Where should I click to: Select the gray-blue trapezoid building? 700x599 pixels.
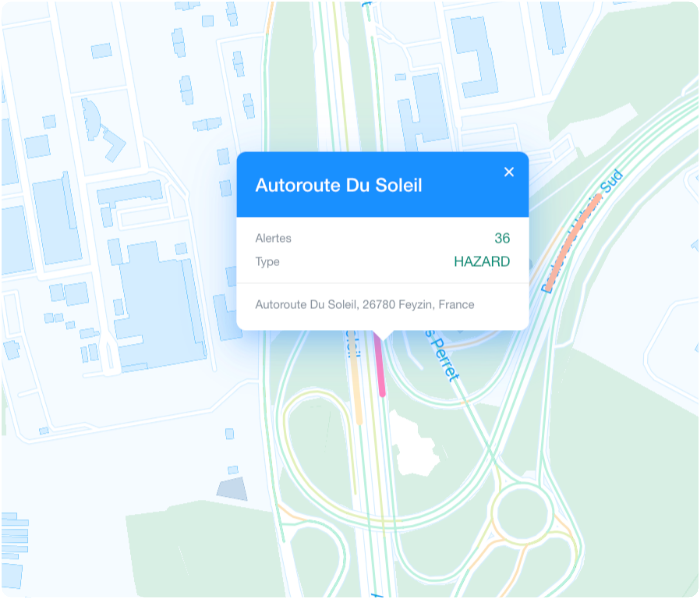(x=232, y=488)
